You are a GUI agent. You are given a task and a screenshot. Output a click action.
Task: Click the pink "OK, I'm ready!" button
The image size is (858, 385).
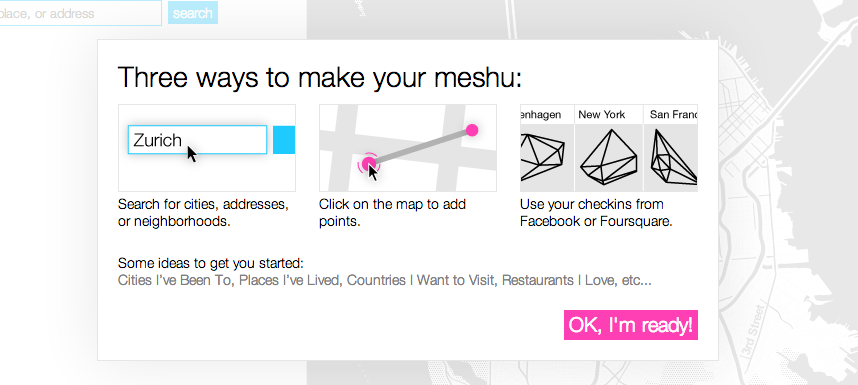point(630,325)
